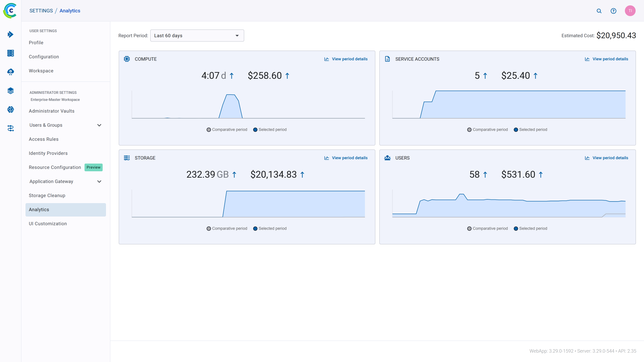Click the Selected period legend dot under Compute

pyautogui.click(x=255, y=130)
